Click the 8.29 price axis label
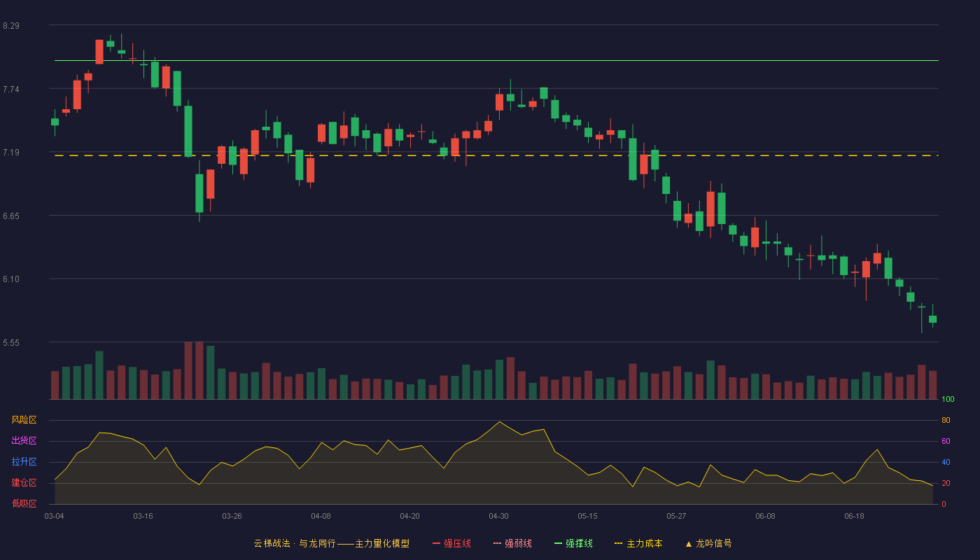Screen dimensions: 980x560 pos(11,26)
